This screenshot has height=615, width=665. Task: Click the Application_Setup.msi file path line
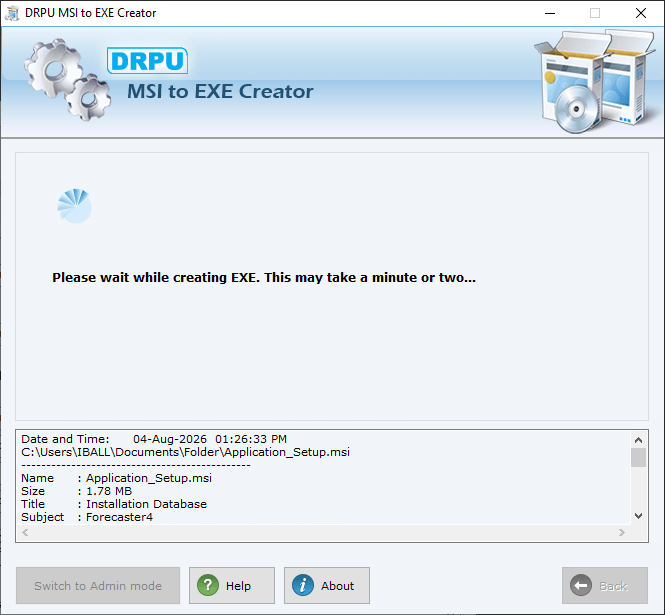[185, 452]
